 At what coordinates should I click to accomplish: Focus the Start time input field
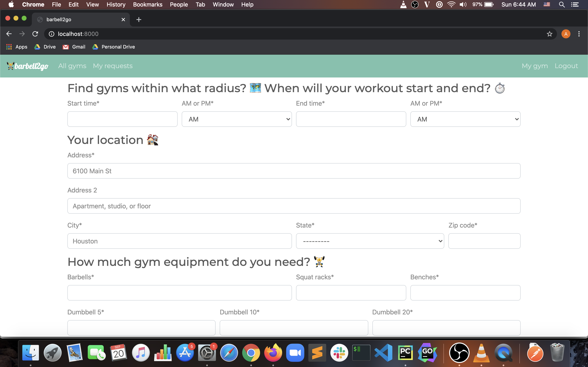point(122,119)
